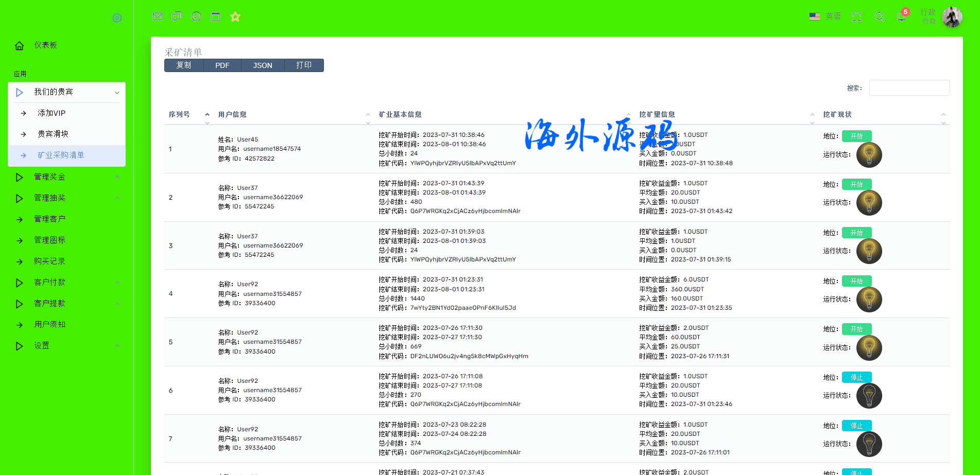Click the PDF export button

(x=222, y=65)
